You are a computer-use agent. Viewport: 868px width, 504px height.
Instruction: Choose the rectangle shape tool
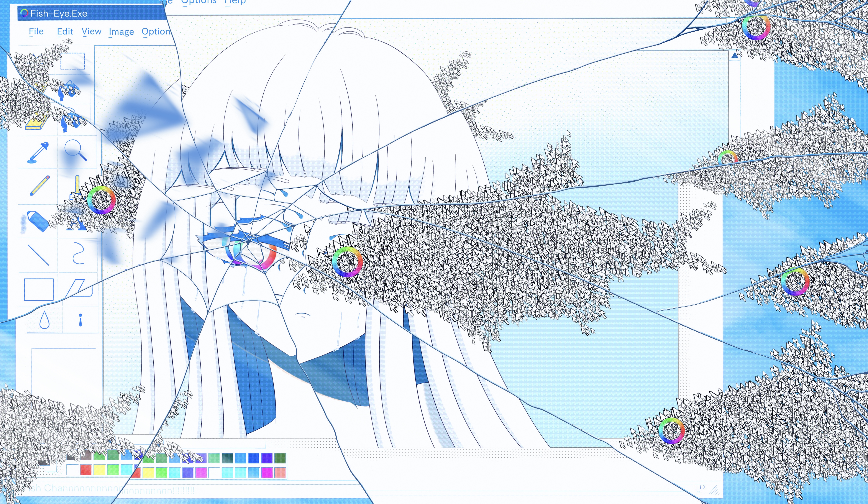point(39,289)
